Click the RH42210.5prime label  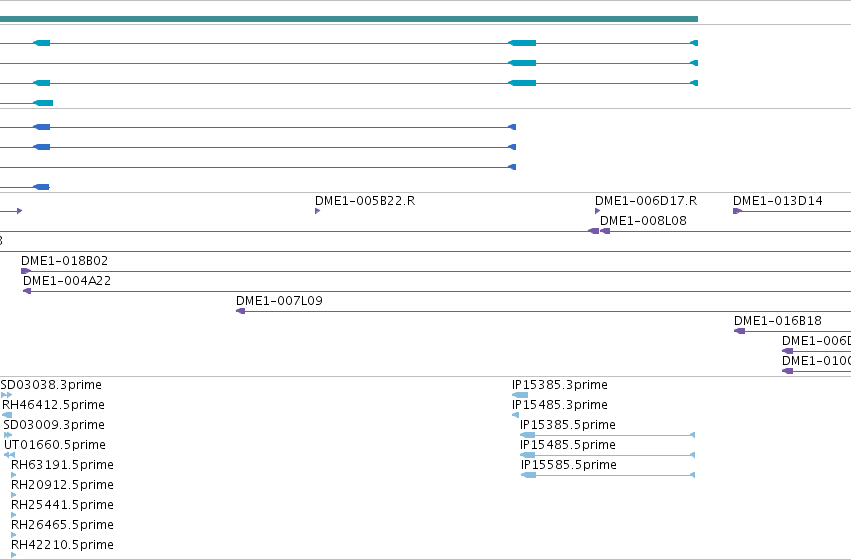click(x=62, y=545)
